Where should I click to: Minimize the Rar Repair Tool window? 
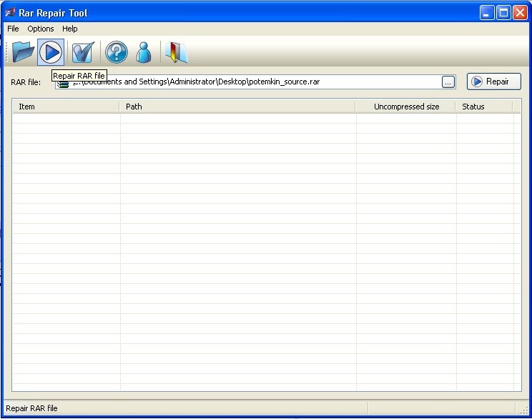[x=487, y=13]
